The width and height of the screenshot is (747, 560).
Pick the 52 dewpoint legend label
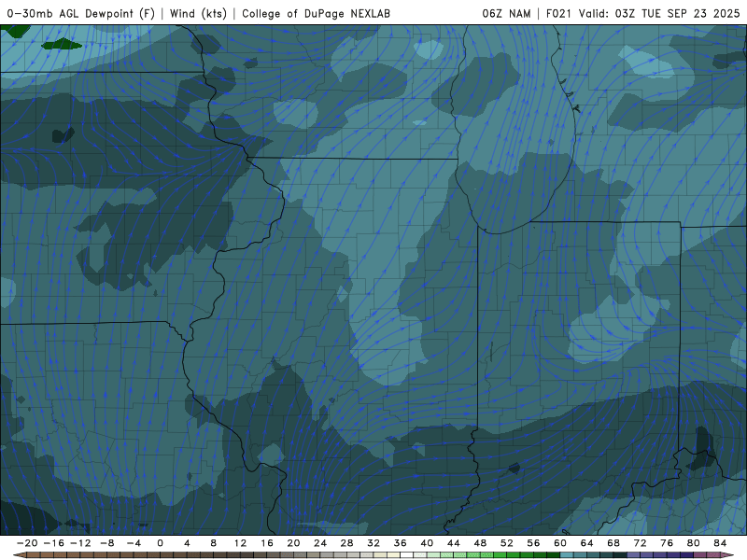coord(507,543)
